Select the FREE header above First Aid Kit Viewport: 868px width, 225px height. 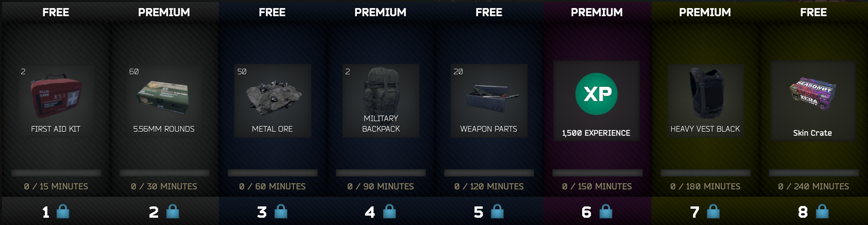56,13
